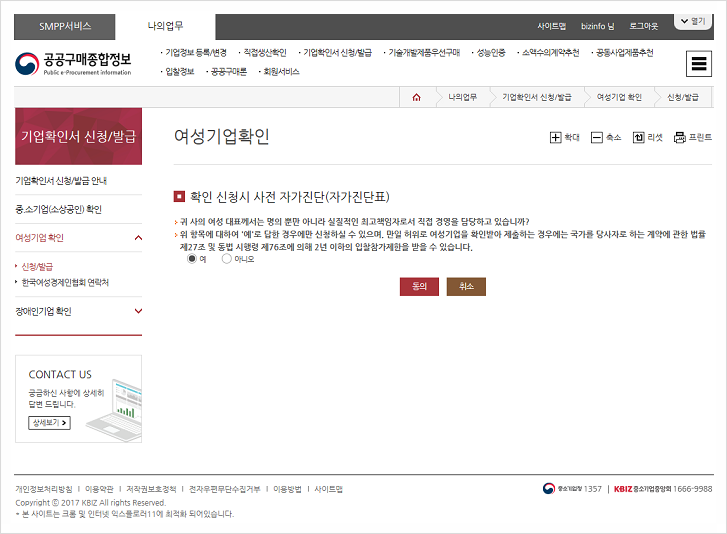Open 한국여성경제인협회 연락처 sidebar link
The height and width of the screenshot is (534, 727).
(x=65, y=282)
